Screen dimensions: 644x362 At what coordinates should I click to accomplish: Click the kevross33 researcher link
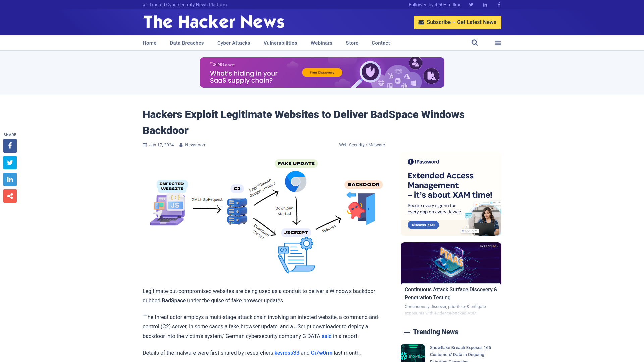click(x=287, y=353)
